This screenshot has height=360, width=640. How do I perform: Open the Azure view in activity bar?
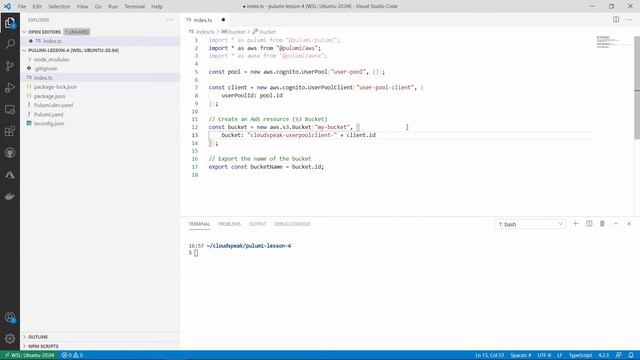pyautogui.click(x=10, y=175)
